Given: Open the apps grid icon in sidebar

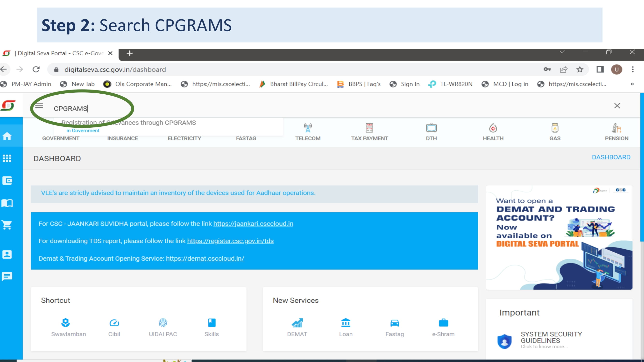Looking at the screenshot, I should coord(7,158).
